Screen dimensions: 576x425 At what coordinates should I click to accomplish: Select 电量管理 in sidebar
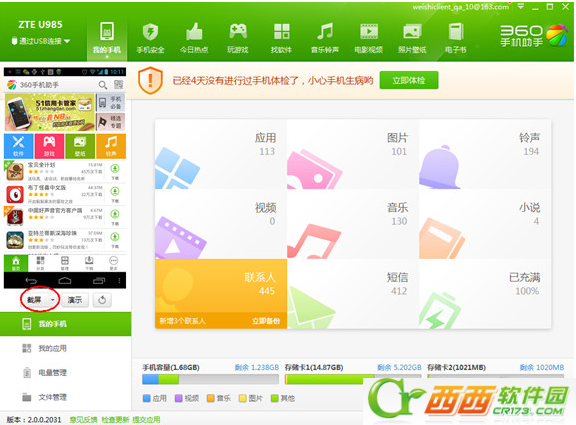[65, 372]
